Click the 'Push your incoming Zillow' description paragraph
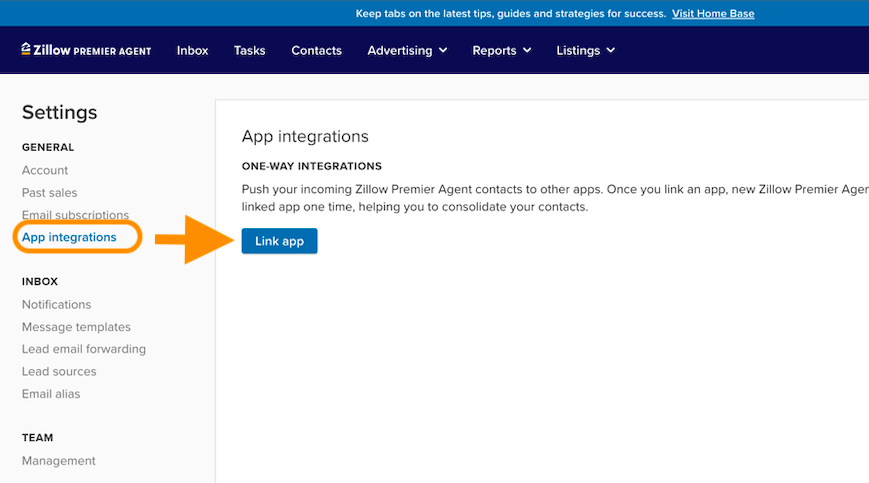 click(x=555, y=198)
